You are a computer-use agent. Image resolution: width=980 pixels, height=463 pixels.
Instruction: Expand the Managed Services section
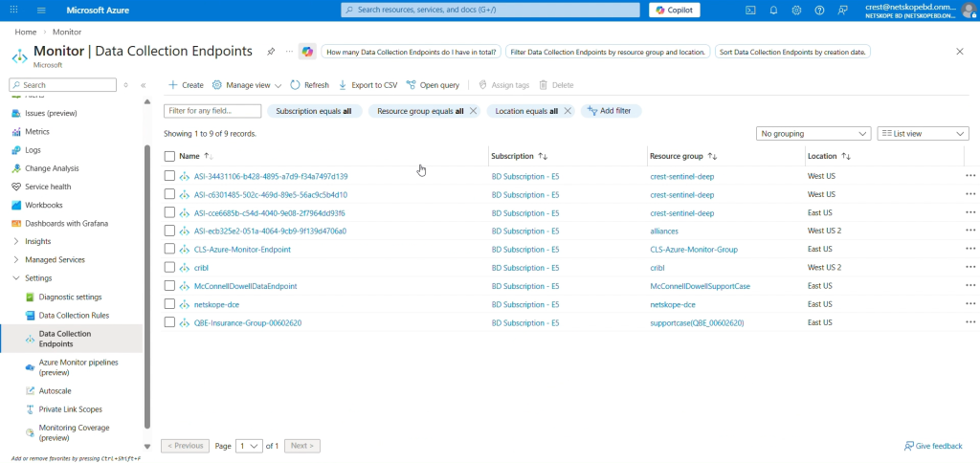pos(16,260)
